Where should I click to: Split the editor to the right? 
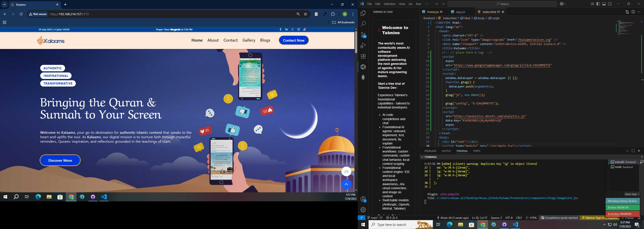pyautogui.click(x=633, y=12)
